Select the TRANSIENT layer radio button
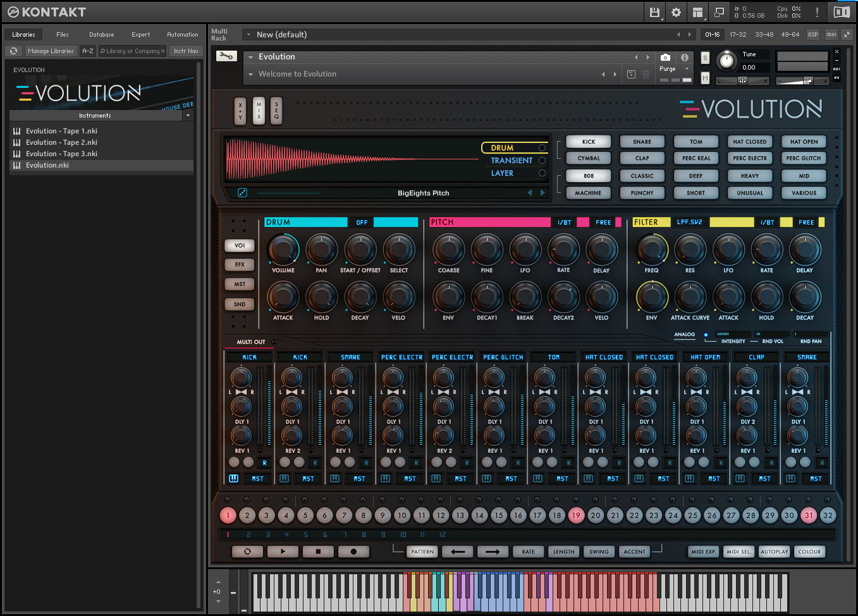This screenshot has height=616, width=858. [x=542, y=161]
